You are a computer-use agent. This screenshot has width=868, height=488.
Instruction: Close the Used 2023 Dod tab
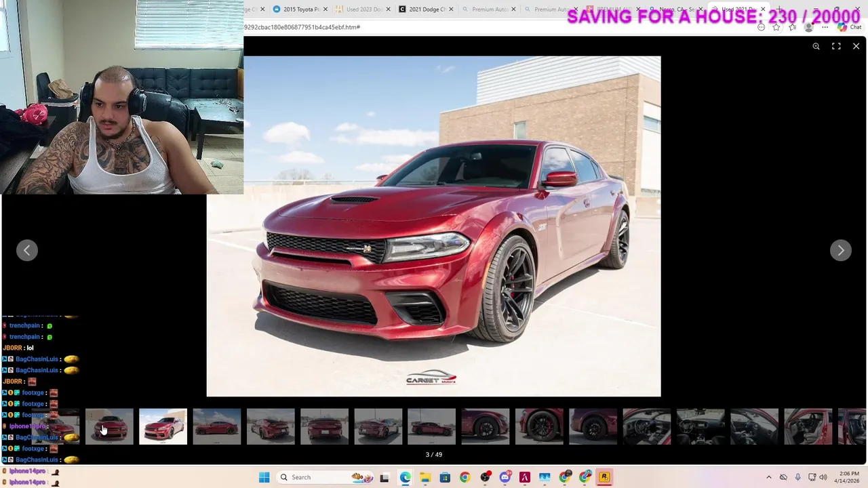pyautogui.click(x=388, y=9)
